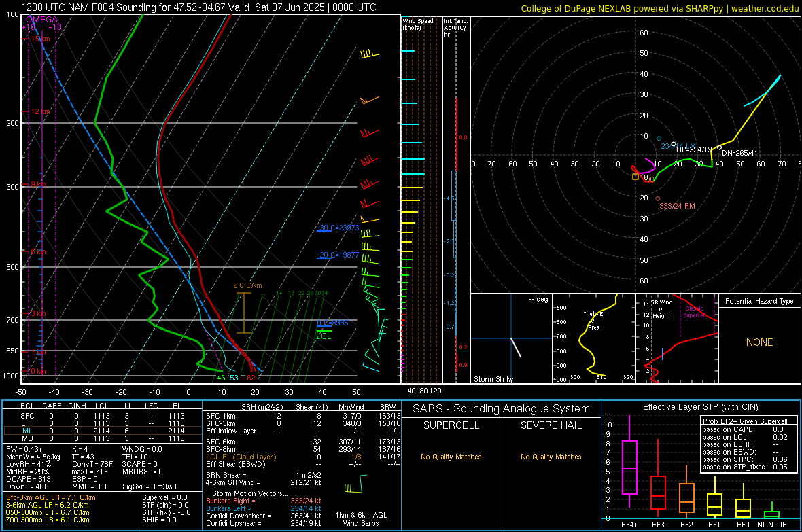Click the ConvT = 78F value
Screen dimensions: 802x532
(92, 465)
